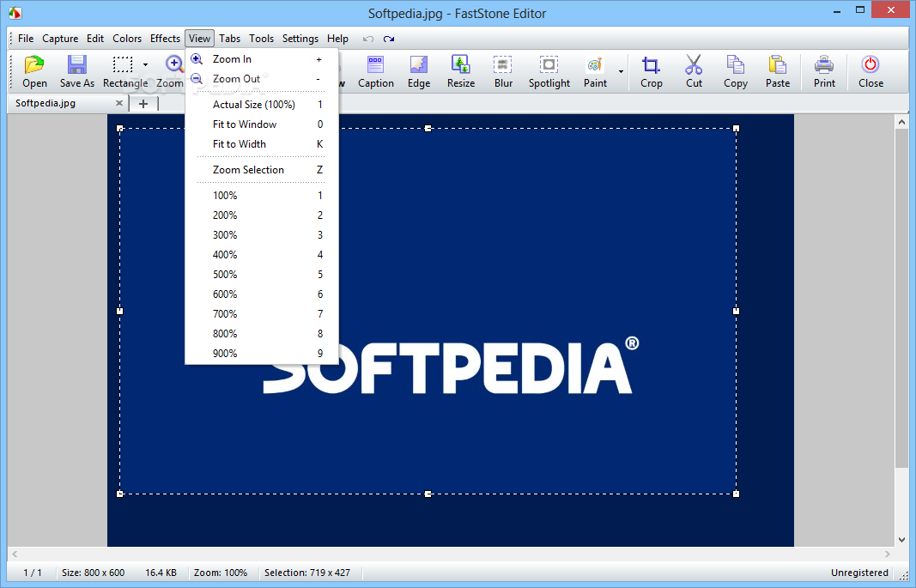Click the red Close power icon
916x588 pixels.
click(870, 64)
